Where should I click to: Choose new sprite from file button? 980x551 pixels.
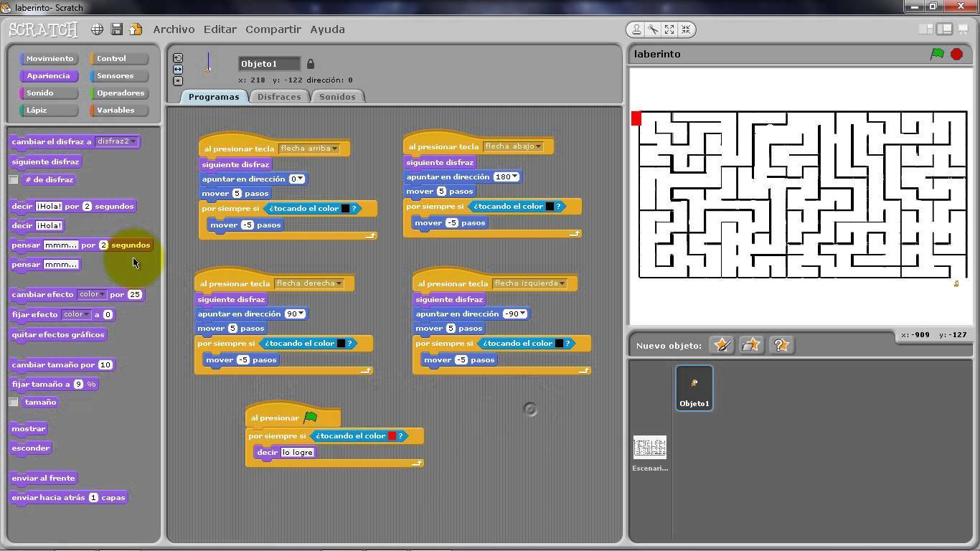coord(751,345)
